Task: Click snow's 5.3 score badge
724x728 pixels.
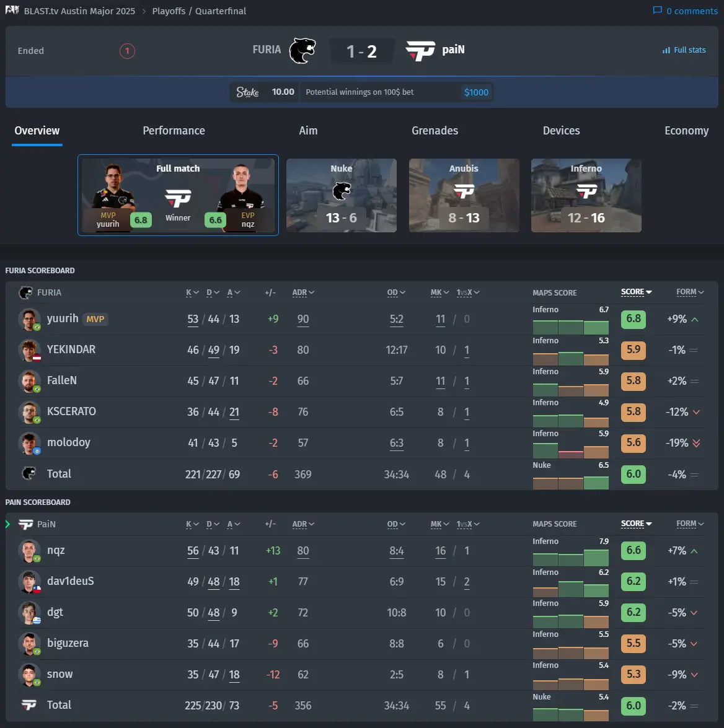Action: click(x=633, y=674)
